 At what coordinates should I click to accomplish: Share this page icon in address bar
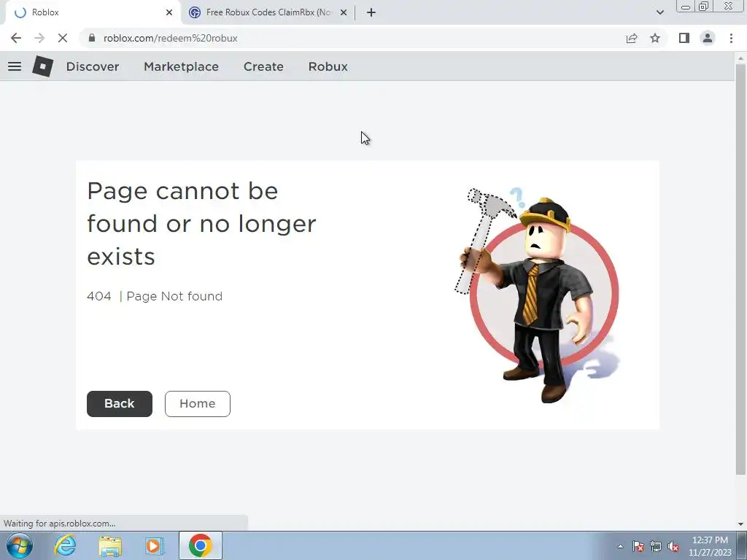[632, 38]
